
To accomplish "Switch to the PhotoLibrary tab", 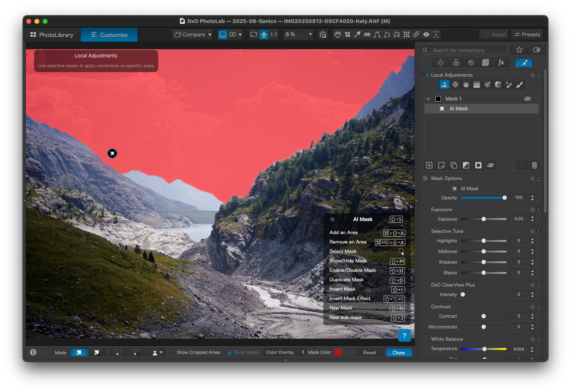I will 52,35.
